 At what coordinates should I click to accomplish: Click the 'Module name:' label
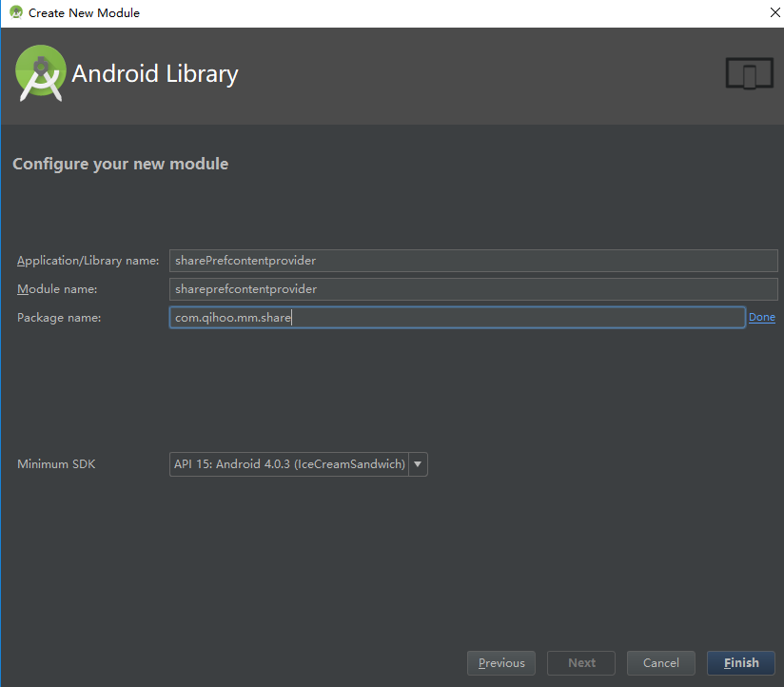[57, 289]
